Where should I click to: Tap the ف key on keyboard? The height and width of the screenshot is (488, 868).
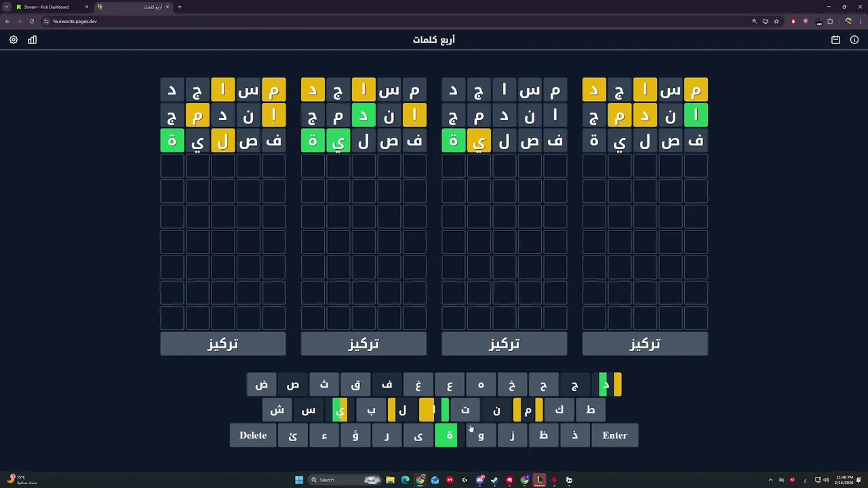point(387,385)
